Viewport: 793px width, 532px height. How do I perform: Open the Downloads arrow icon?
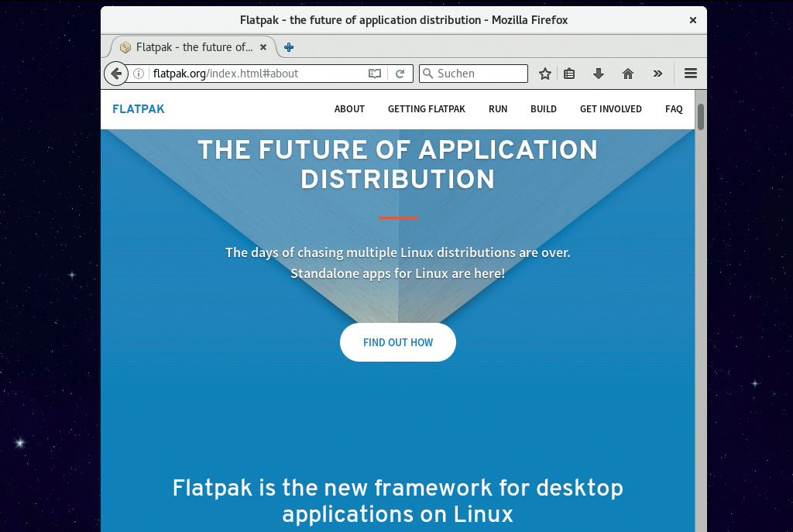pyautogui.click(x=599, y=74)
